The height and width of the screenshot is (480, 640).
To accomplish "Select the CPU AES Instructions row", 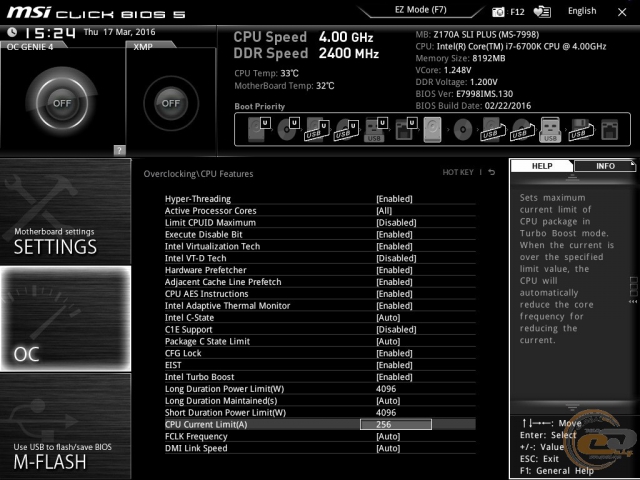I will pos(320,294).
